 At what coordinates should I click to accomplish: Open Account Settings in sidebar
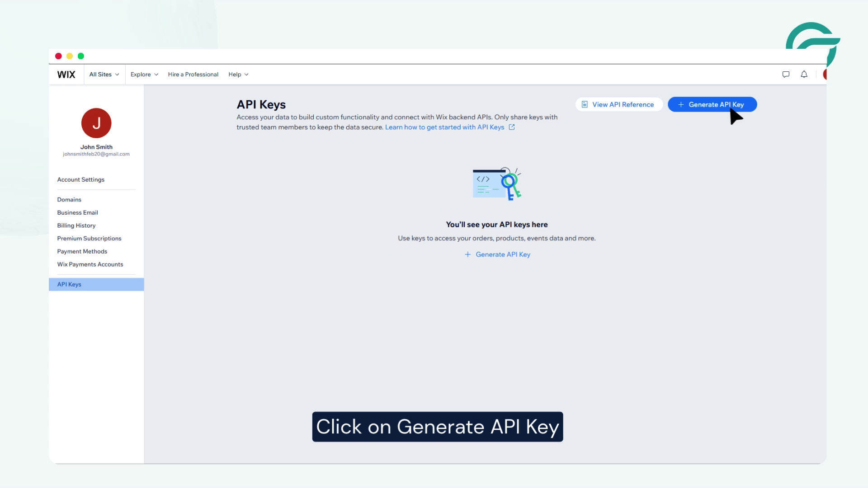(81, 179)
